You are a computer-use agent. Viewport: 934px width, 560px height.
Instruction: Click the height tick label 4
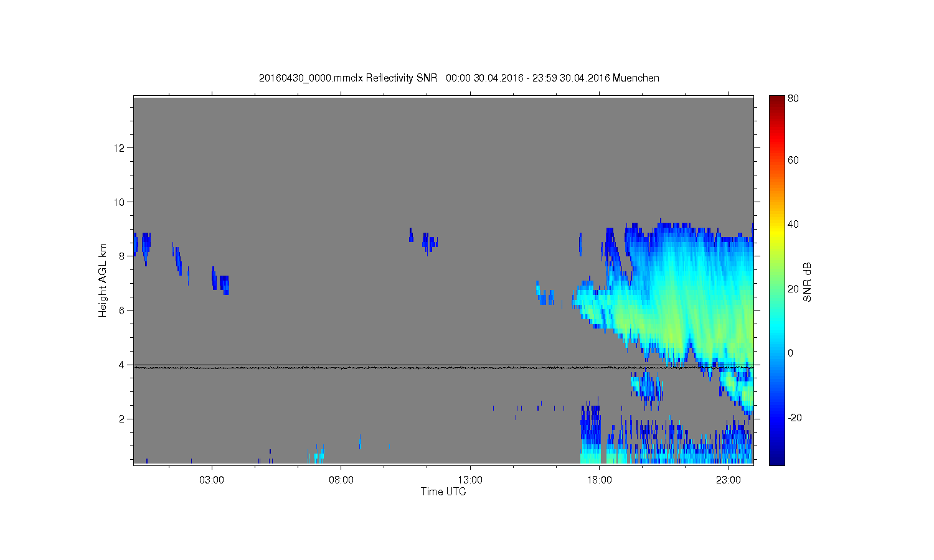click(123, 365)
